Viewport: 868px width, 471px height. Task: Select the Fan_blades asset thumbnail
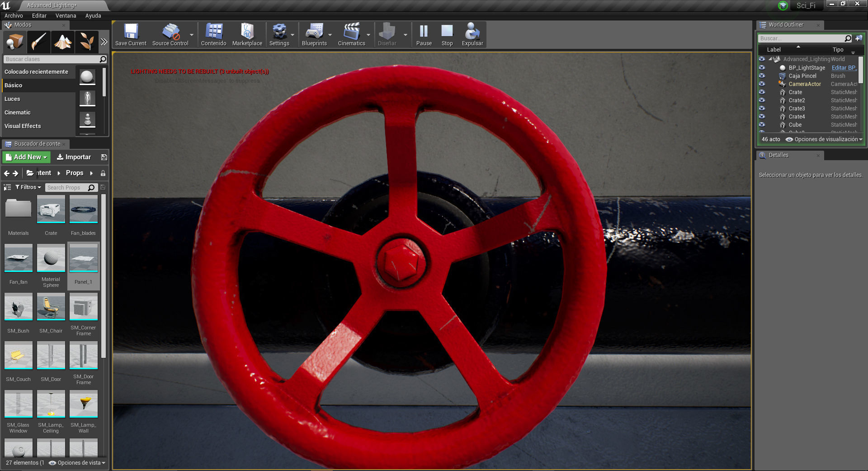[84, 209]
